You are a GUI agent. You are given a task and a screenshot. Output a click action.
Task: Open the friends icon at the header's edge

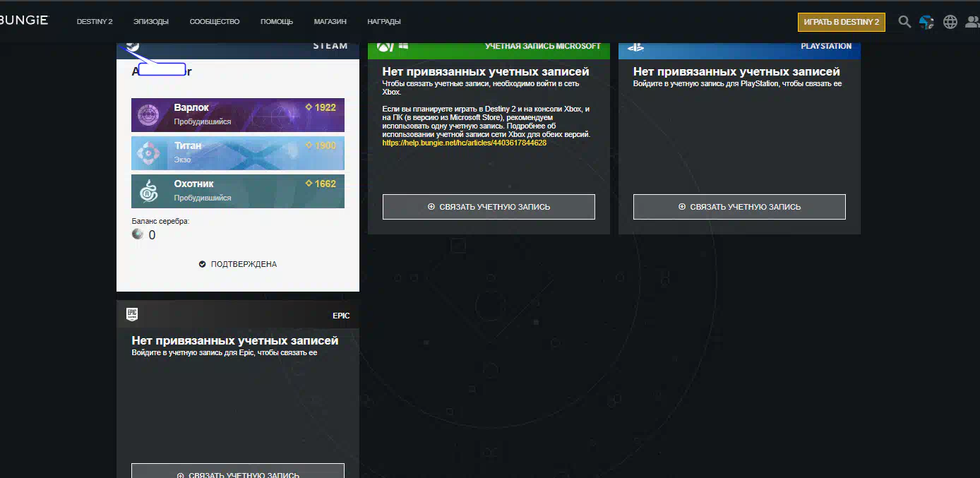[972, 22]
